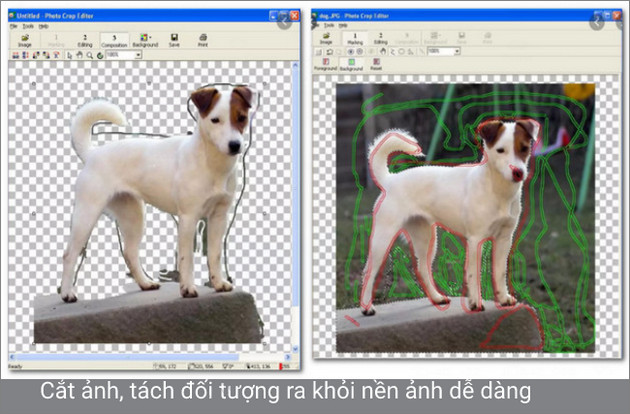Viewport: 630px width, 414px height.
Task: Select the magnifier zoom tool in Untitled window
Action: (x=90, y=55)
